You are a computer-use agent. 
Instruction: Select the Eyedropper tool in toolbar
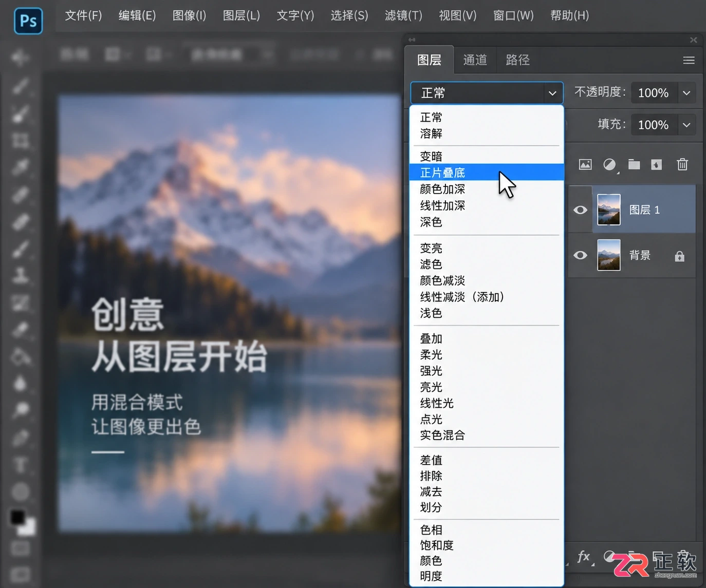[x=21, y=167]
